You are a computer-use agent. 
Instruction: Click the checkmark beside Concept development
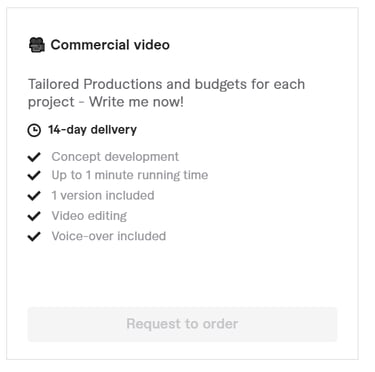click(x=34, y=157)
